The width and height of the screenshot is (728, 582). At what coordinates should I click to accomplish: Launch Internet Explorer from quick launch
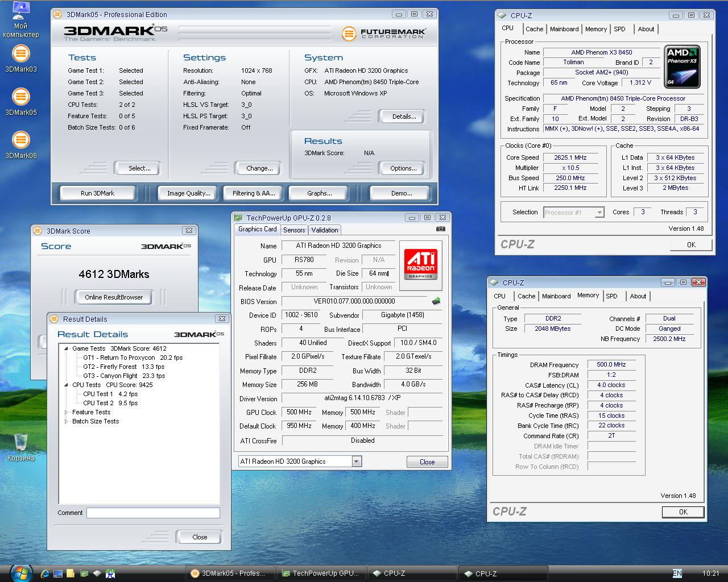point(45,573)
